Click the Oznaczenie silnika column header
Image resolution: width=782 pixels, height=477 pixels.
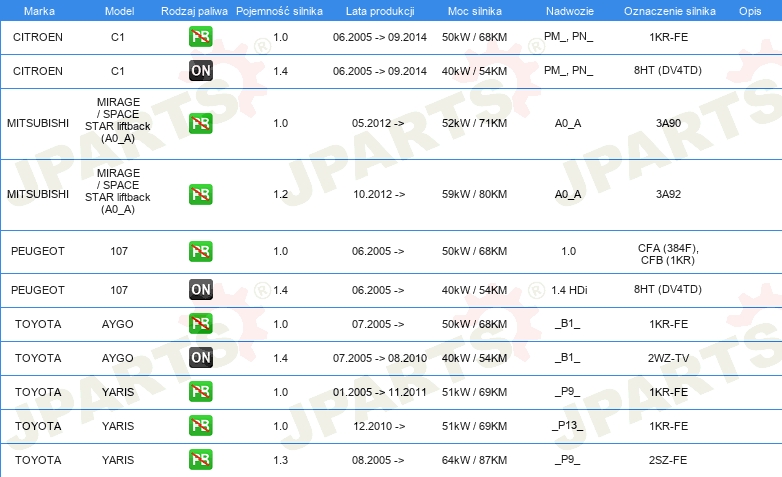coord(669,11)
